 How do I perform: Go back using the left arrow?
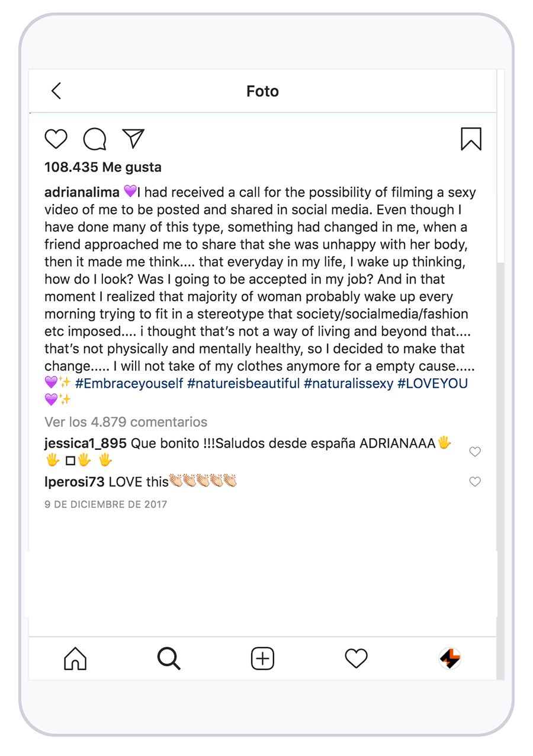coord(56,91)
